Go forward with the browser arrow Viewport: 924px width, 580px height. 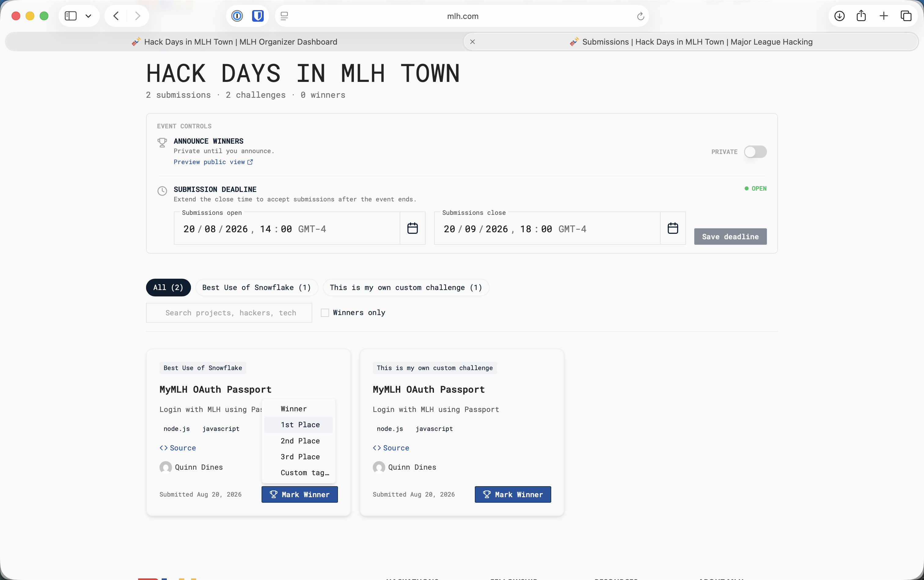[137, 16]
